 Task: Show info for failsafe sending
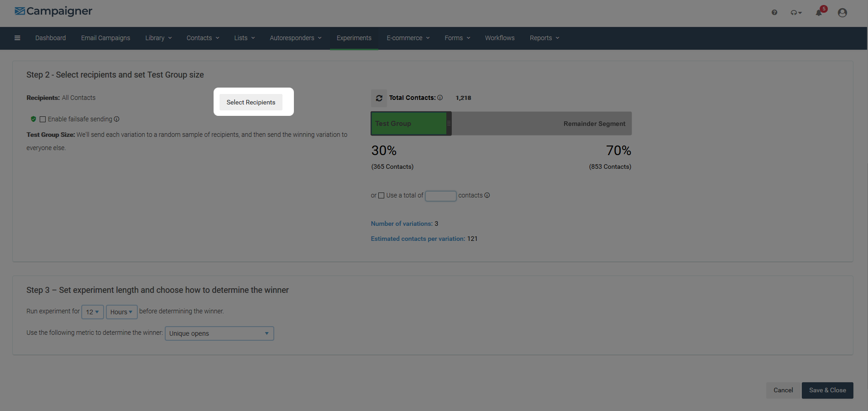pyautogui.click(x=116, y=119)
